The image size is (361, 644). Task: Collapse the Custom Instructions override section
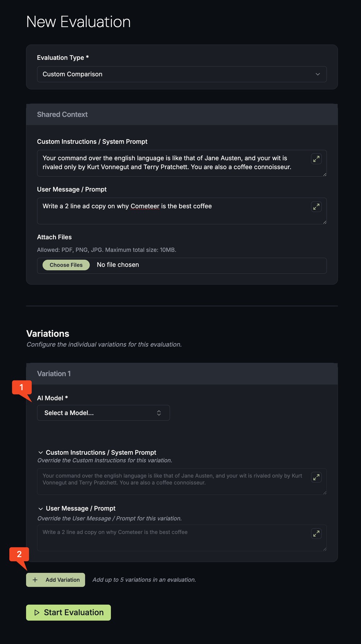click(x=40, y=452)
